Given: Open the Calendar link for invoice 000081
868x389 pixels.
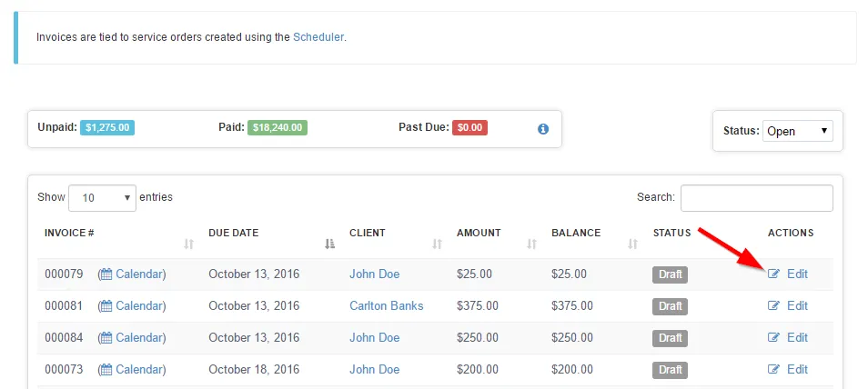Looking at the screenshot, I should [139, 306].
